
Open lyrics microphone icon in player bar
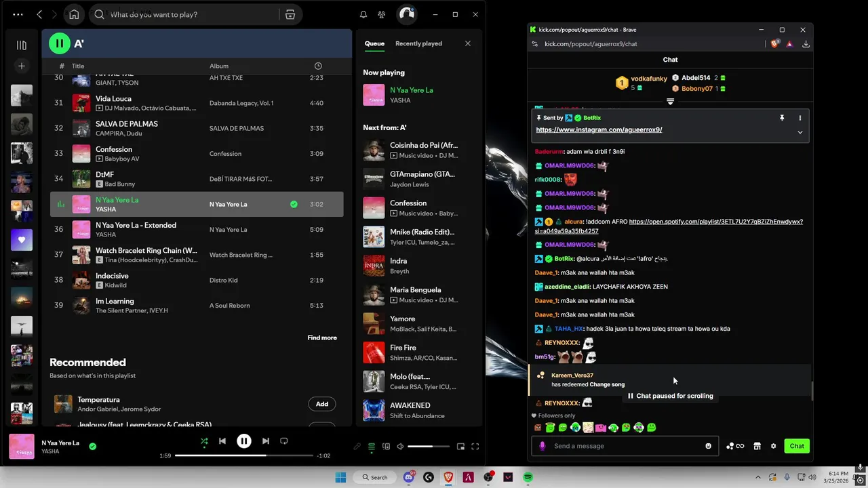357,447
